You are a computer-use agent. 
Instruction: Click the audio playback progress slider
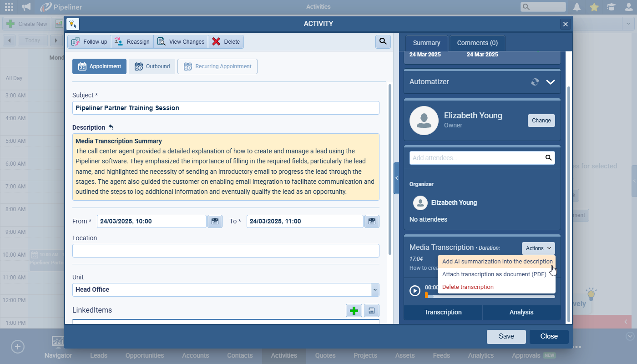(x=490, y=297)
